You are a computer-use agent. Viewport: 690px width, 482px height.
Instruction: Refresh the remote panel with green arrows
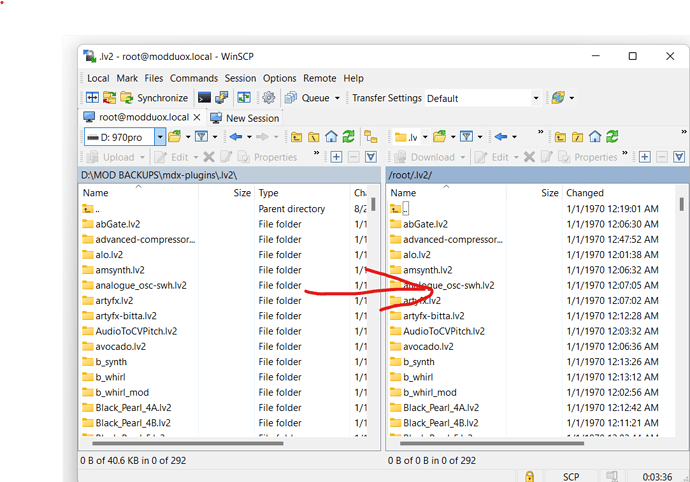(x=612, y=137)
